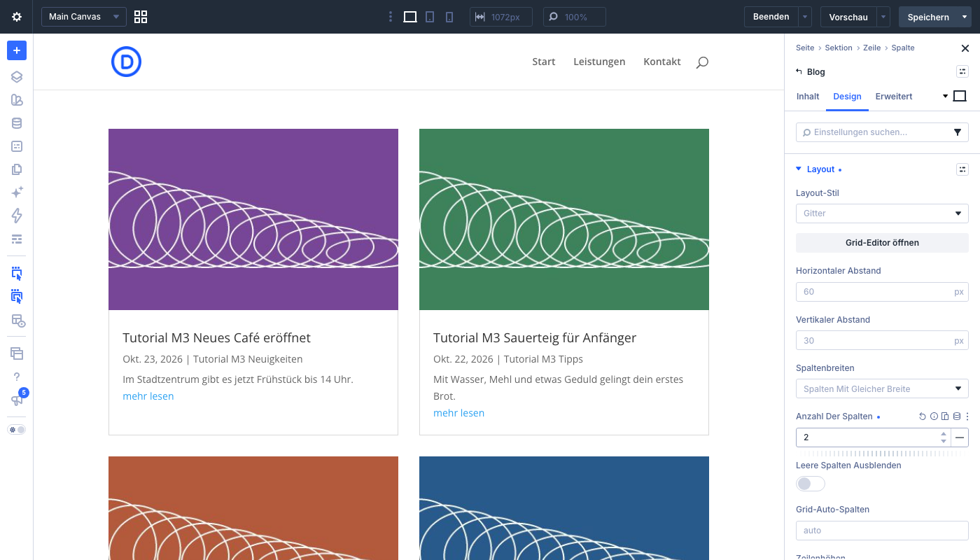Viewport: 980px width, 560px height.
Task: Open the pages copy icon in the sidebar
Action: coord(17,169)
